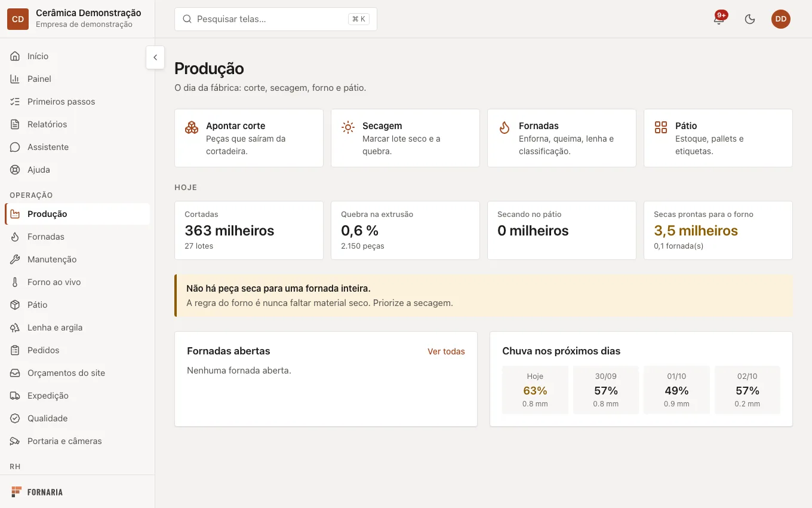Screen dimensions: 812x508
Task: Click the Hoje 63% rain forecast tile
Action: pos(535,390)
